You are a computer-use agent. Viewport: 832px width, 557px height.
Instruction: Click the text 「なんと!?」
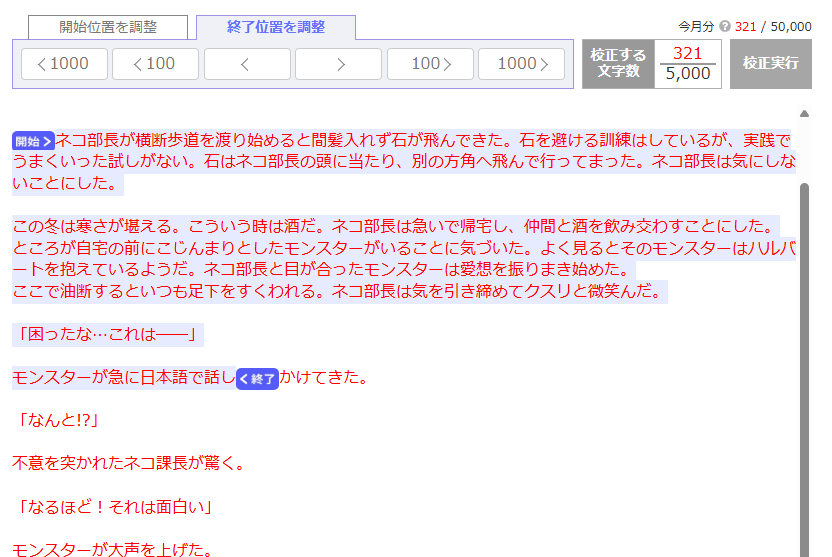pos(57,420)
